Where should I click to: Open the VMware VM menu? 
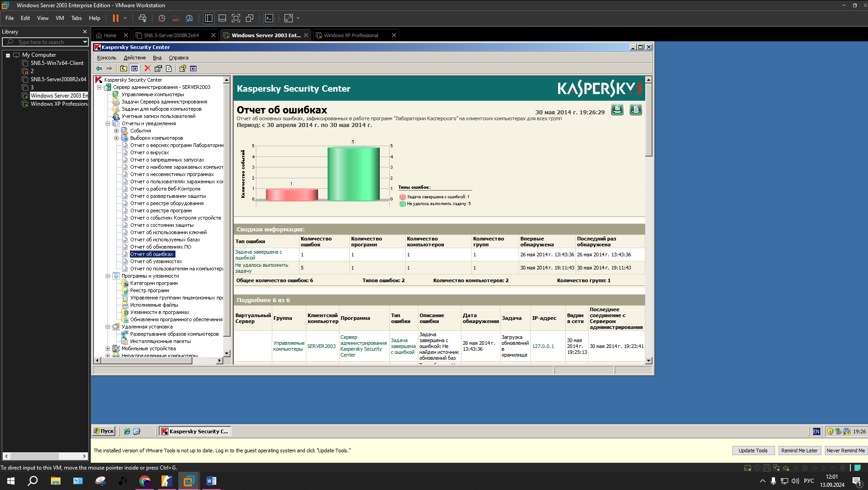[60, 18]
